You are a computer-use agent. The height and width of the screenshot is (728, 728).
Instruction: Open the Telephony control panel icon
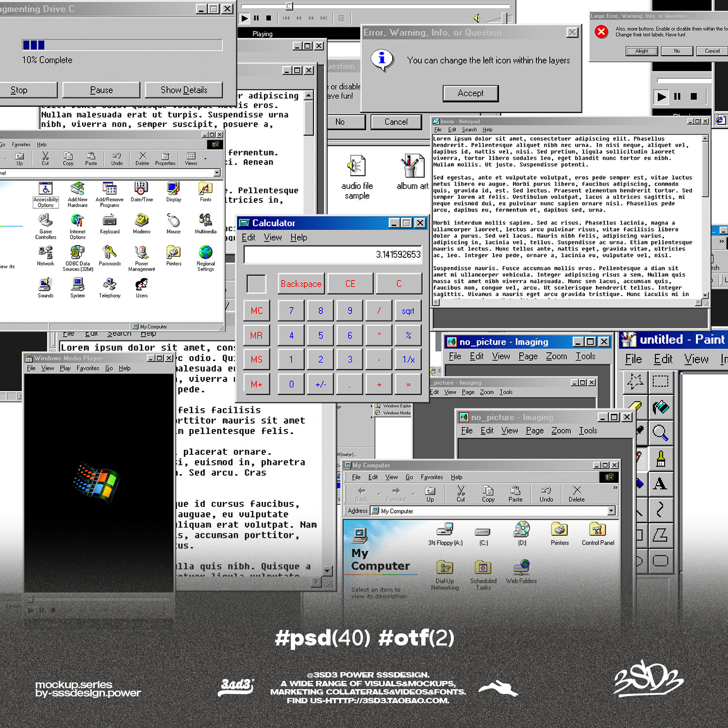point(110,288)
